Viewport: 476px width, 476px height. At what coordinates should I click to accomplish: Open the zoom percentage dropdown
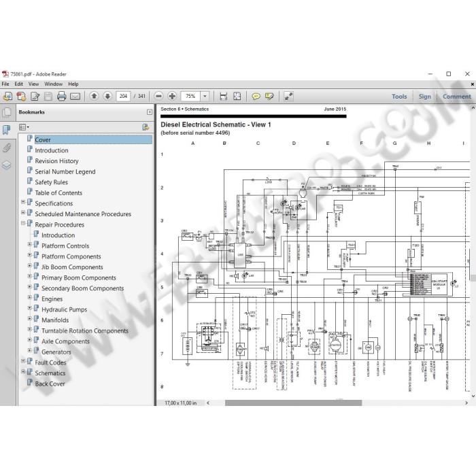click(x=205, y=97)
